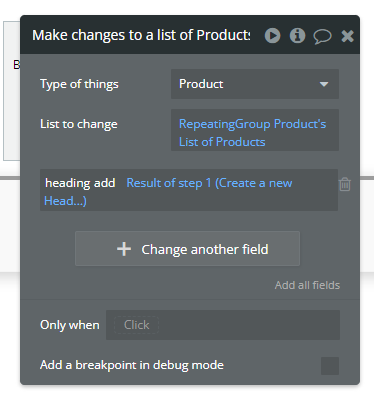Close the Make changes dialog
The height and width of the screenshot is (396, 374).
(x=347, y=36)
